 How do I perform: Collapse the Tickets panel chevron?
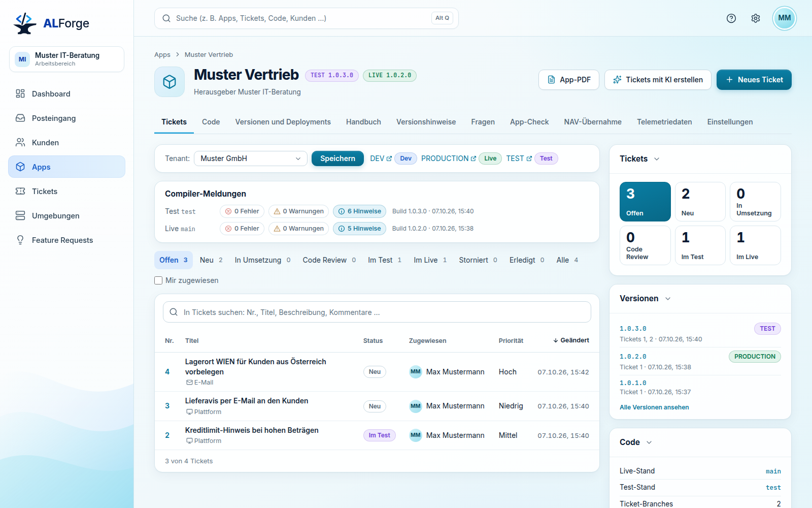click(657, 159)
